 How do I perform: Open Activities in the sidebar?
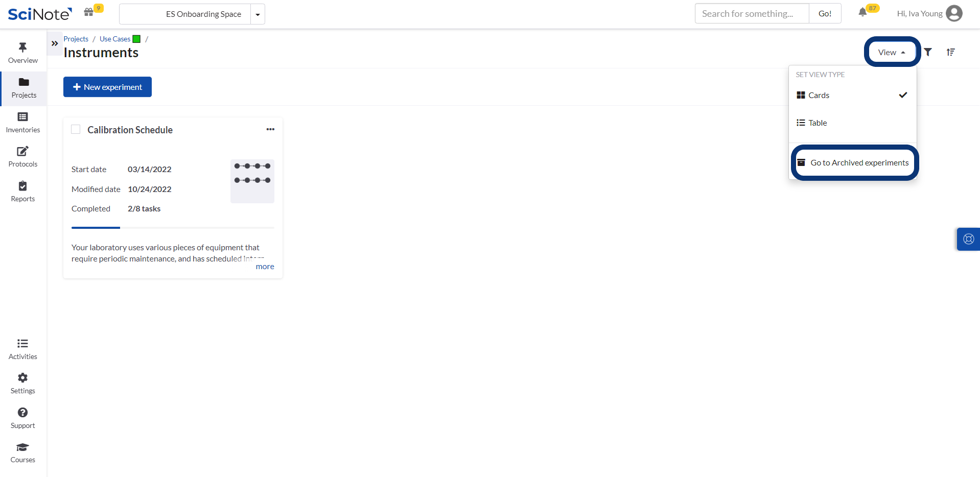tap(23, 349)
